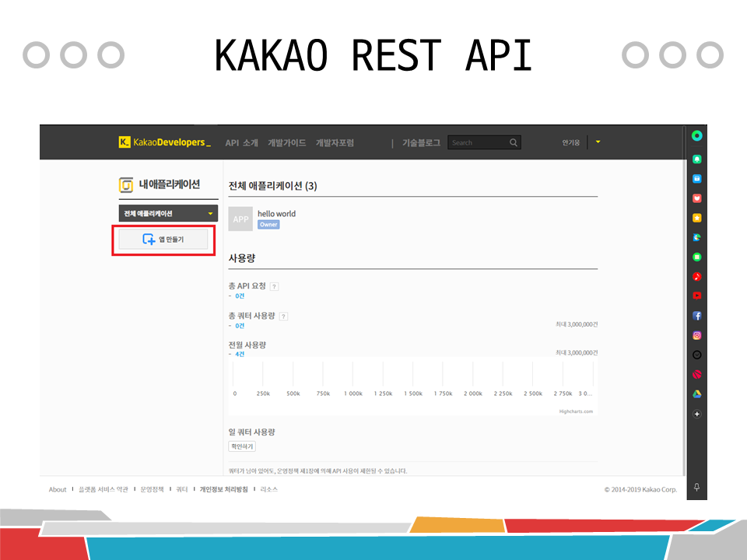Click the search magnifier icon
The width and height of the screenshot is (747, 560).
click(x=514, y=142)
